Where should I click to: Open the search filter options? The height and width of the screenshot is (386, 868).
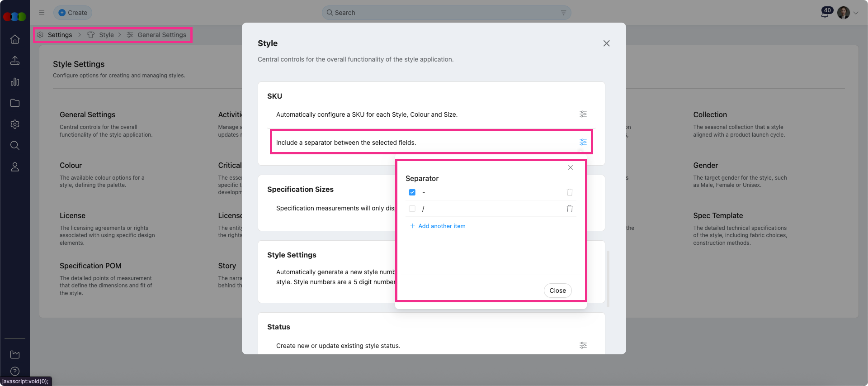[x=563, y=13]
